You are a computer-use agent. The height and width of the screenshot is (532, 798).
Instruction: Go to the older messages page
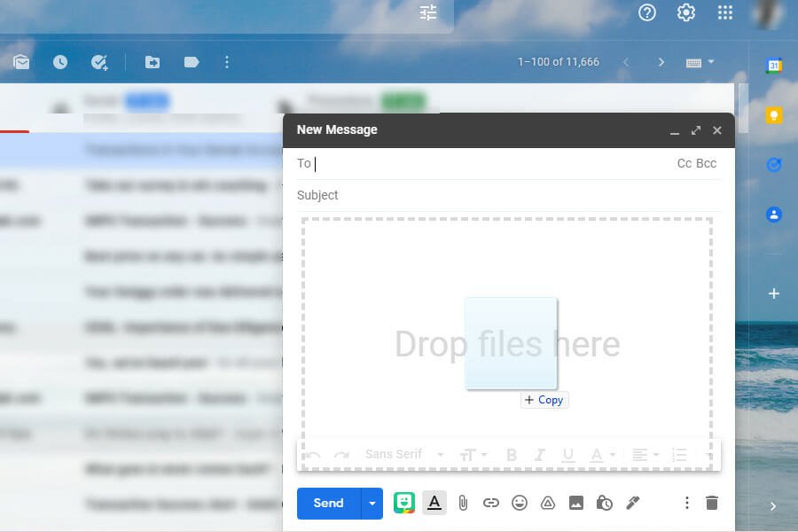click(661, 62)
